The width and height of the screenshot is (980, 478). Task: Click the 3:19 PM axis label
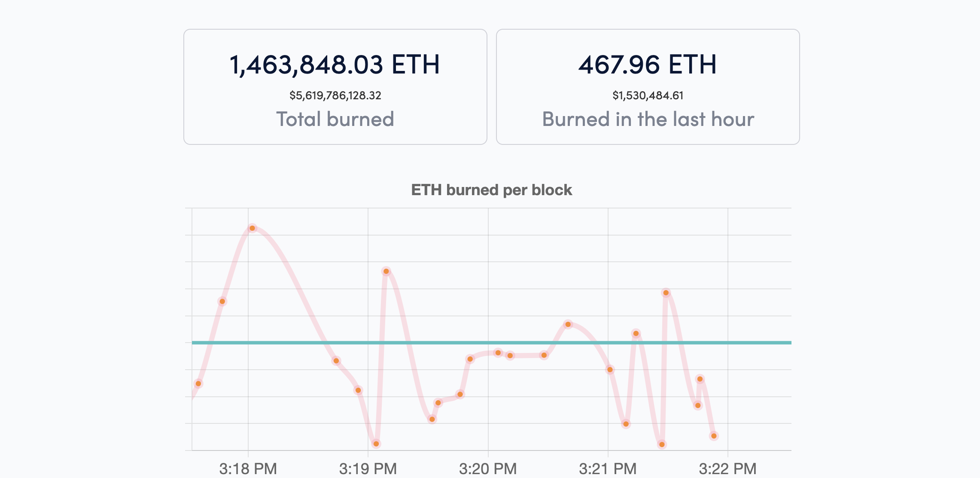(x=368, y=469)
